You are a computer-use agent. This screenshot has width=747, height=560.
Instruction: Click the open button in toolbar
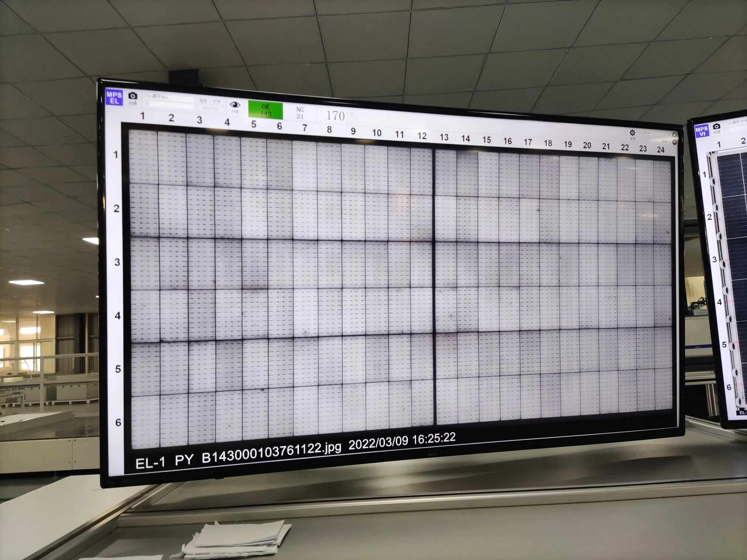point(217,102)
